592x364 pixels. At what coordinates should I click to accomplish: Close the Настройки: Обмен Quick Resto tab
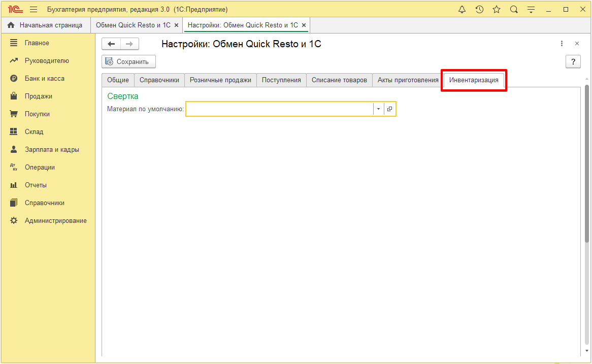[x=304, y=25]
